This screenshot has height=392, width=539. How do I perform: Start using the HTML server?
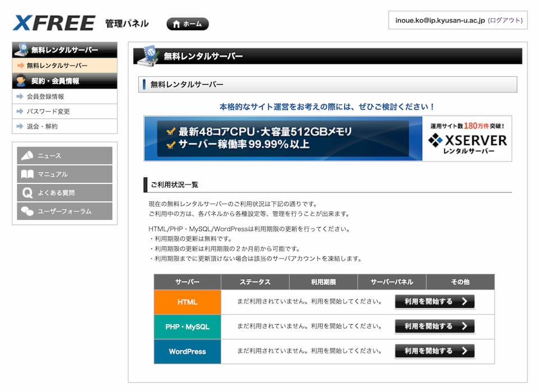[x=435, y=302]
